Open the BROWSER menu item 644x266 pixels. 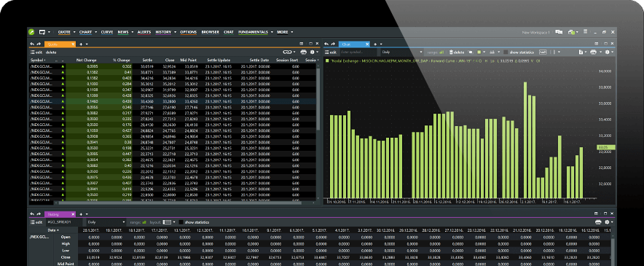(x=211, y=31)
